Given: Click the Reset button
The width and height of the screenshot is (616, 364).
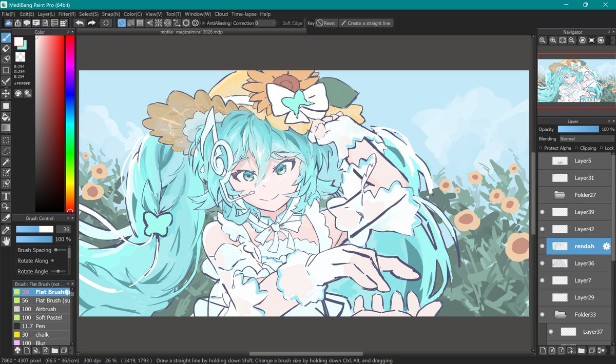Looking at the screenshot, I should click(x=326, y=23).
